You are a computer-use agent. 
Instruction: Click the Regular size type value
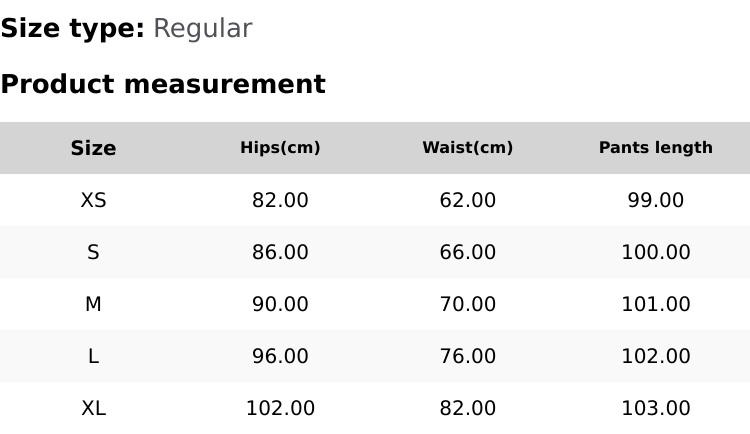point(202,29)
